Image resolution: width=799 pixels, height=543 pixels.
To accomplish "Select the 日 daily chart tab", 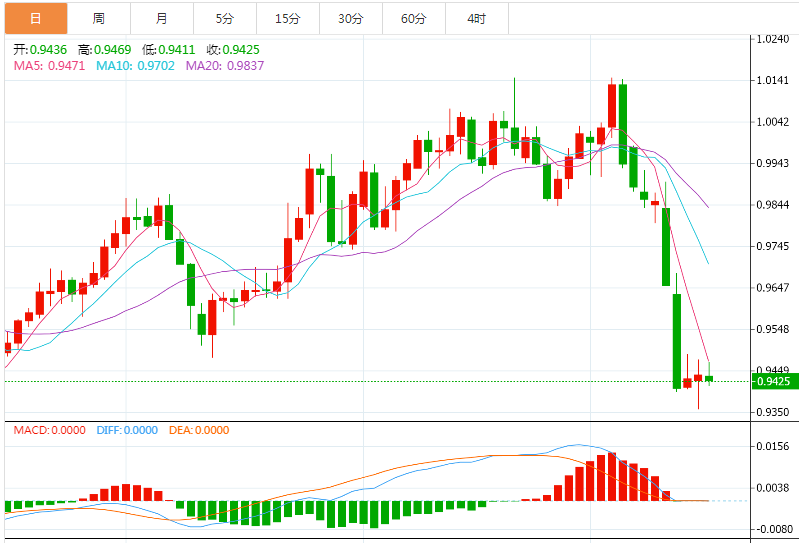I will coord(36,19).
